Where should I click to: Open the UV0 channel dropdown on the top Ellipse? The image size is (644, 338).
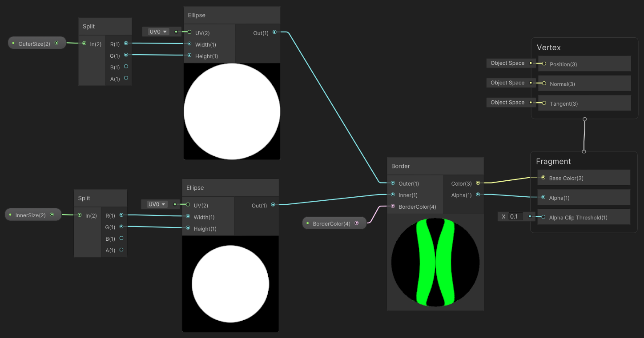(157, 32)
